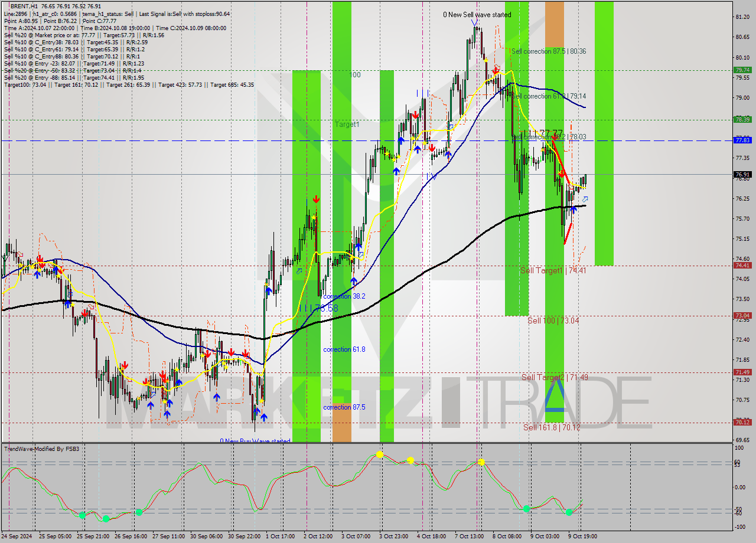Click the green 78.39 price tag
This screenshot has width=756, height=543.
742,119
